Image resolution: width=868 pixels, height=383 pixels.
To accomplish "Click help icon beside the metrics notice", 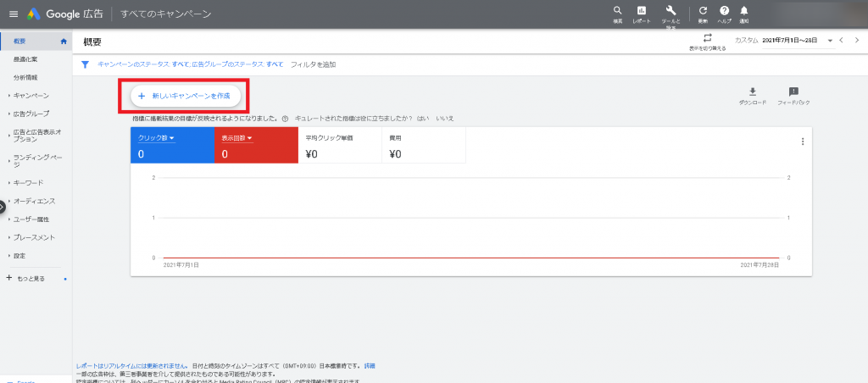I will (x=285, y=119).
